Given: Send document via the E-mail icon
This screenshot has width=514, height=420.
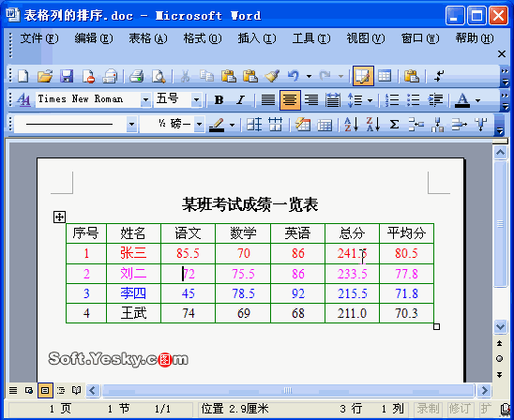Looking at the screenshot, I should click(x=110, y=76).
